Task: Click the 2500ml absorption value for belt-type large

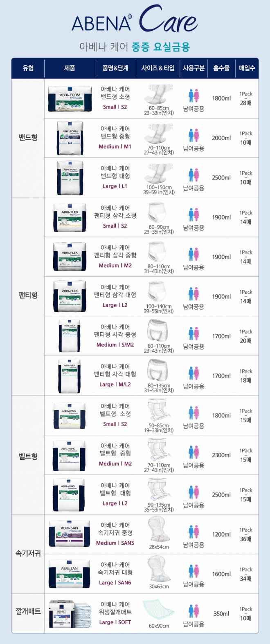Action: pos(221,495)
